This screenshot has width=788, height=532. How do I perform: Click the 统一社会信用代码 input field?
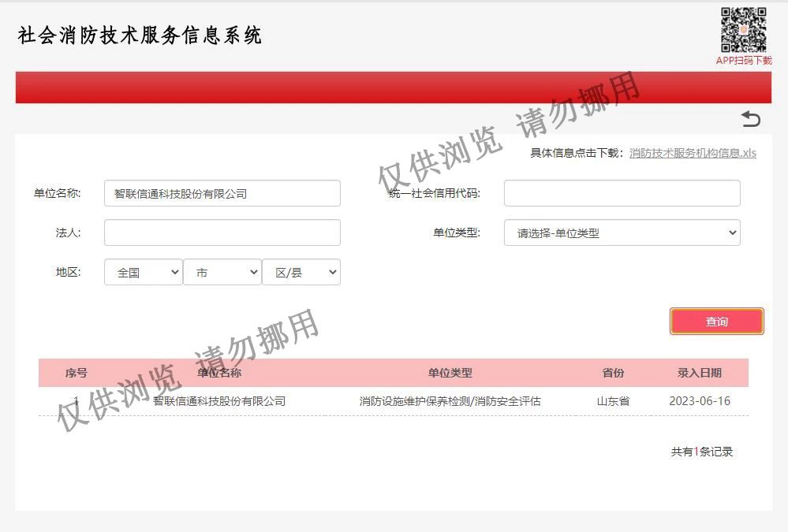(x=622, y=193)
